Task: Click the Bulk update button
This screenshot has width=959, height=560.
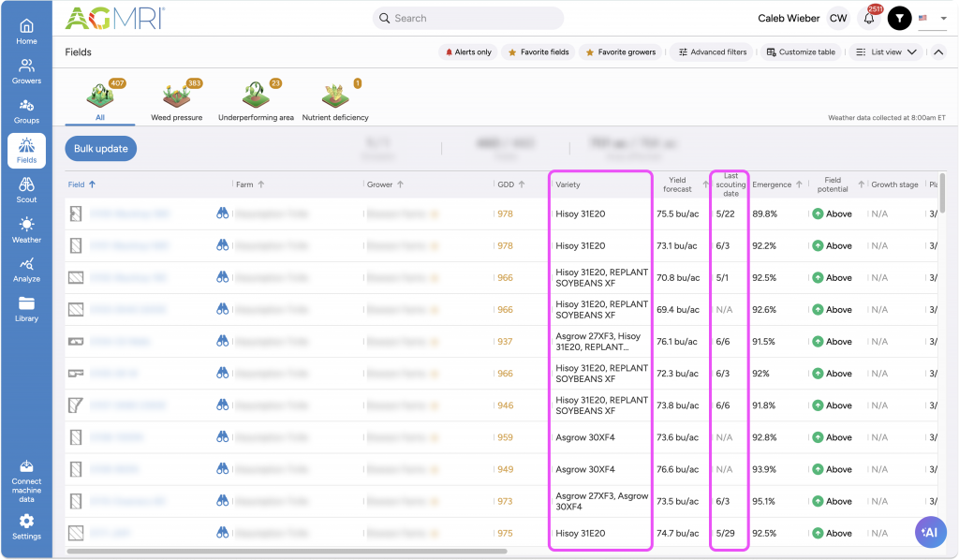Action: click(x=101, y=149)
